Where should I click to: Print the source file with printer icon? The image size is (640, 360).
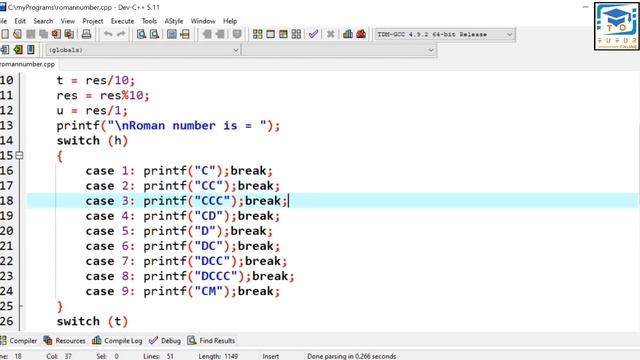pyautogui.click(x=87, y=34)
